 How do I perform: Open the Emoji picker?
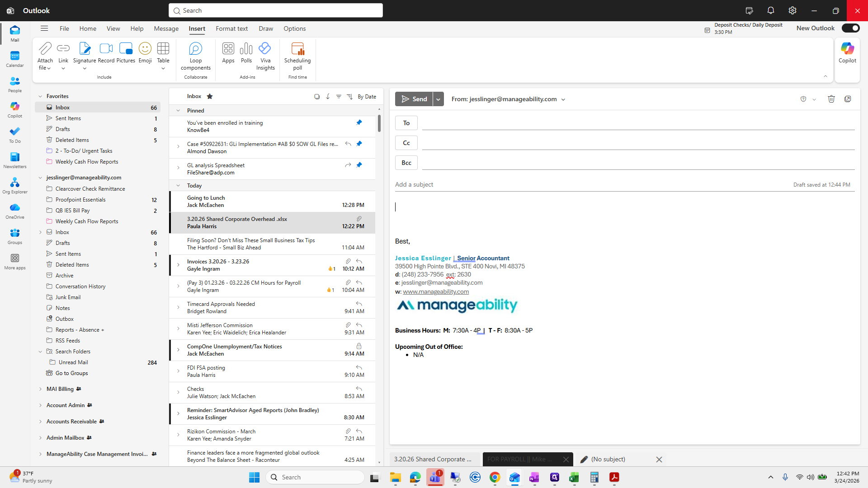145,49
